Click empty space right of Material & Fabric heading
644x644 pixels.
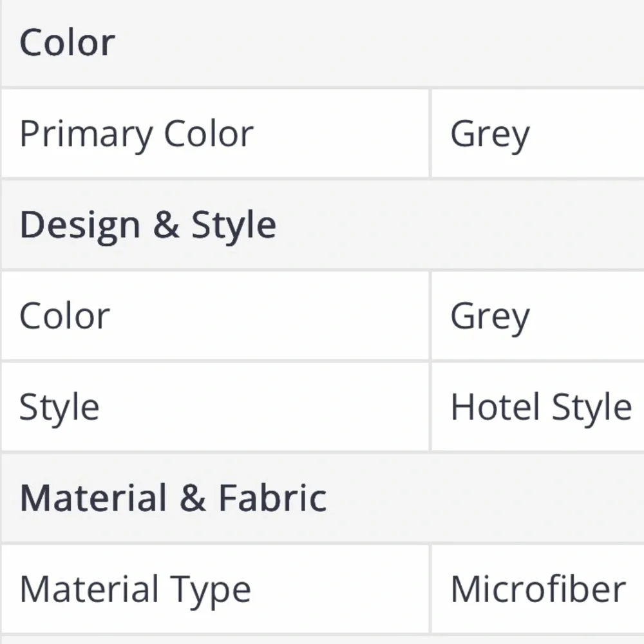[x=485, y=498]
